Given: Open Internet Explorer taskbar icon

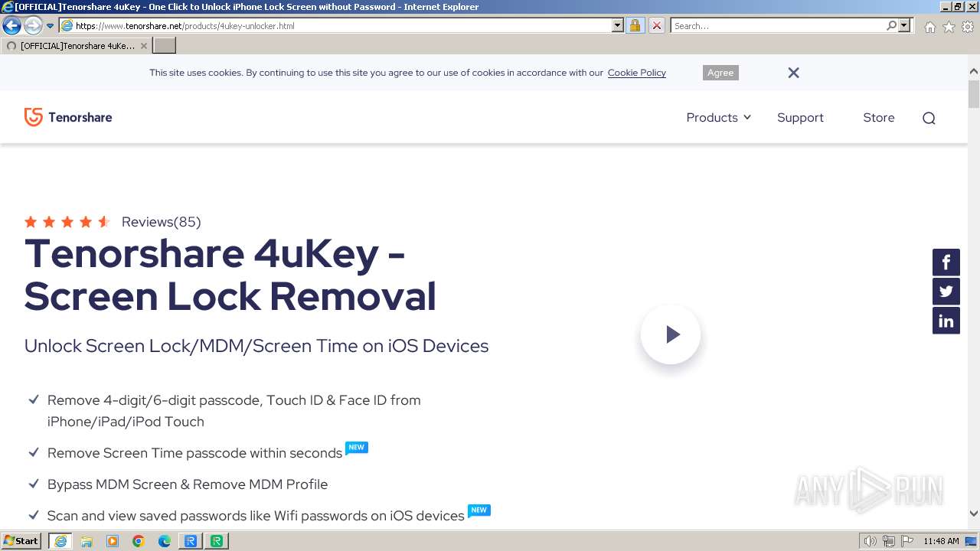Looking at the screenshot, I should [60, 541].
